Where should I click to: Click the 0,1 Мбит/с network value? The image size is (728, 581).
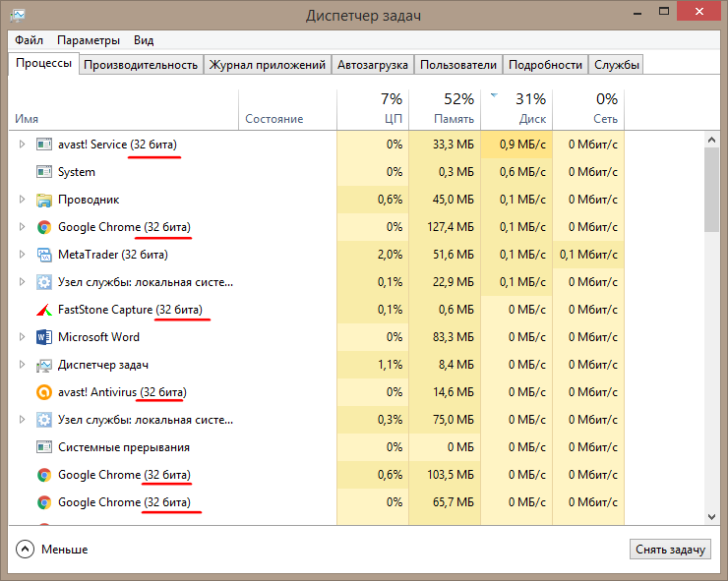588,255
